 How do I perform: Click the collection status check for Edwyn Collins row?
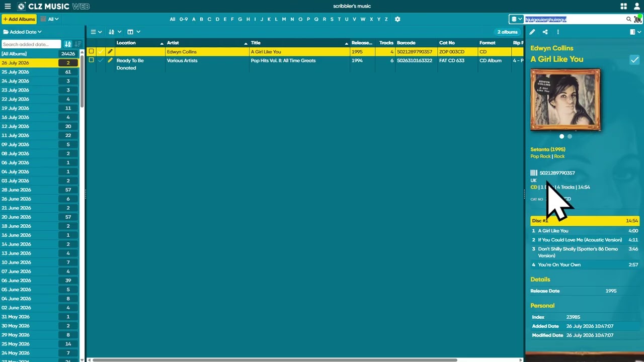tap(101, 52)
